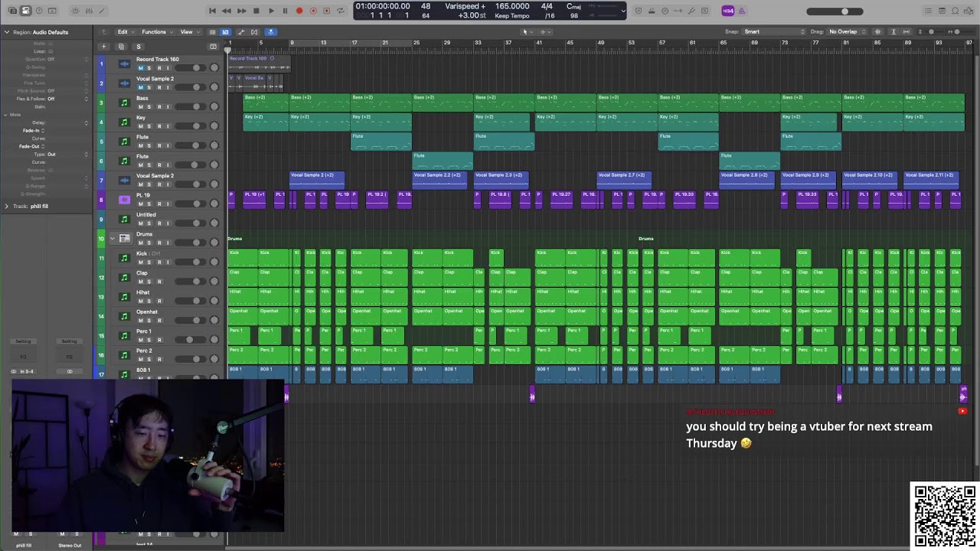The height and width of the screenshot is (551, 980).
Task: Collapse the Region Audio Defaults section
Action: pyautogui.click(x=6, y=32)
